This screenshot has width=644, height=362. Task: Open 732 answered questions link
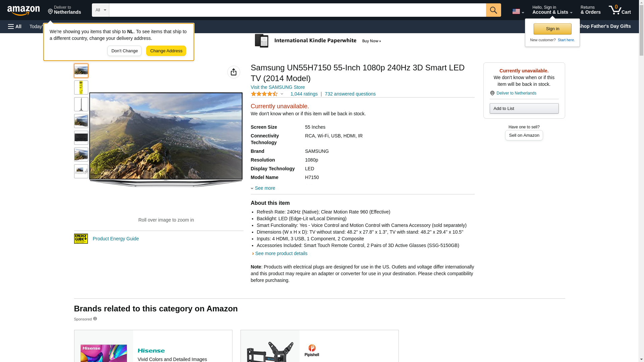(x=350, y=94)
